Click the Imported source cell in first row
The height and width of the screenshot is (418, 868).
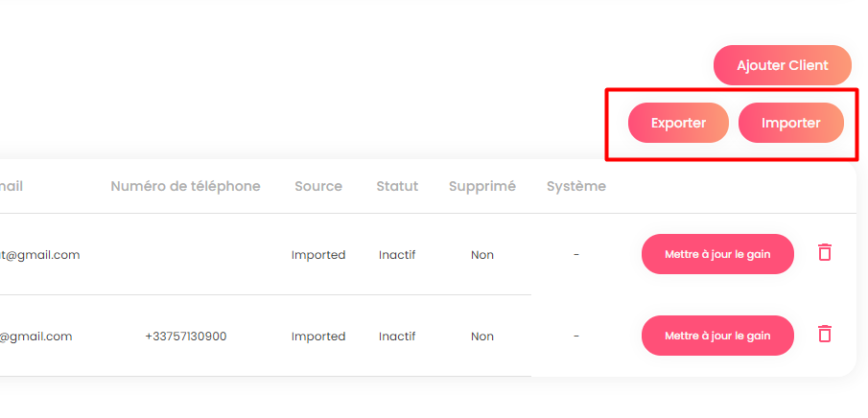318,255
